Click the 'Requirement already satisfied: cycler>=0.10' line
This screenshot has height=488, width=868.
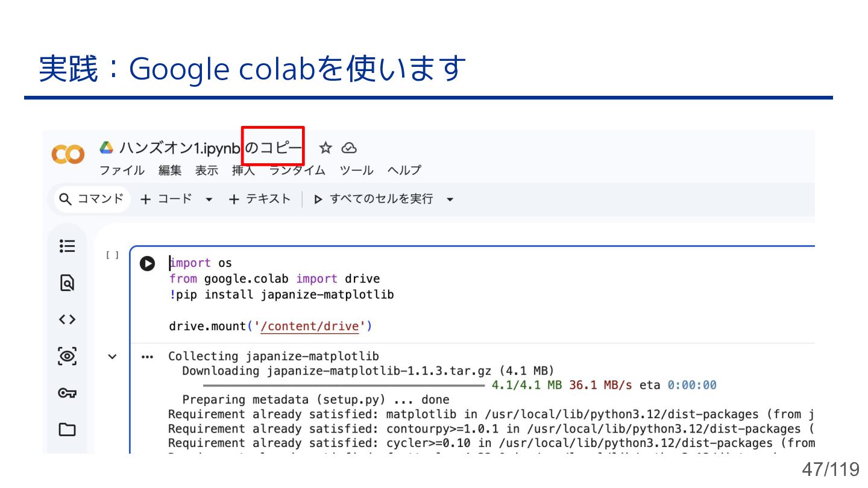491,443
